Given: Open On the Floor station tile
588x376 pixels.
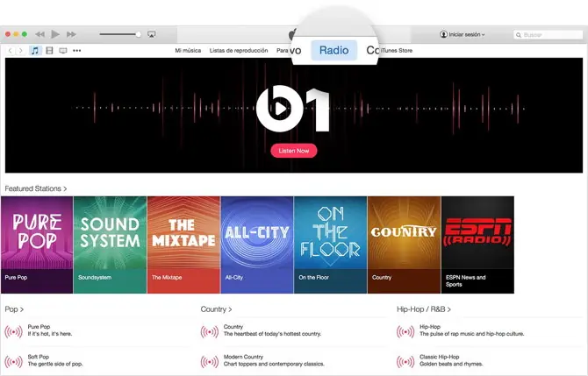Looking at the screenshot, I should (330, 245).
